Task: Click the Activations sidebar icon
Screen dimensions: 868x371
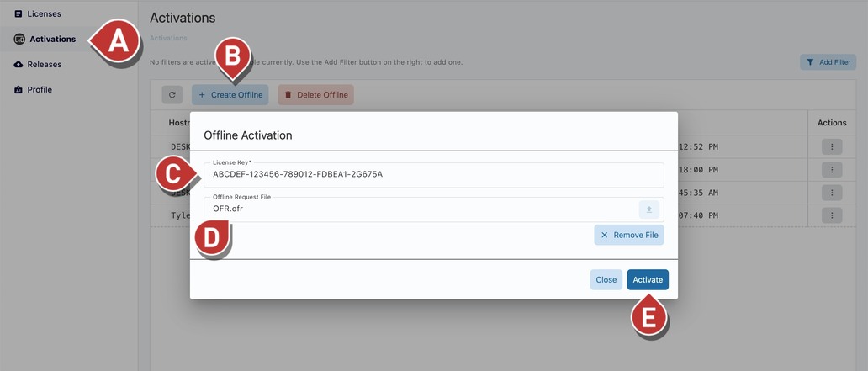Action: click(x=19, y=40)
